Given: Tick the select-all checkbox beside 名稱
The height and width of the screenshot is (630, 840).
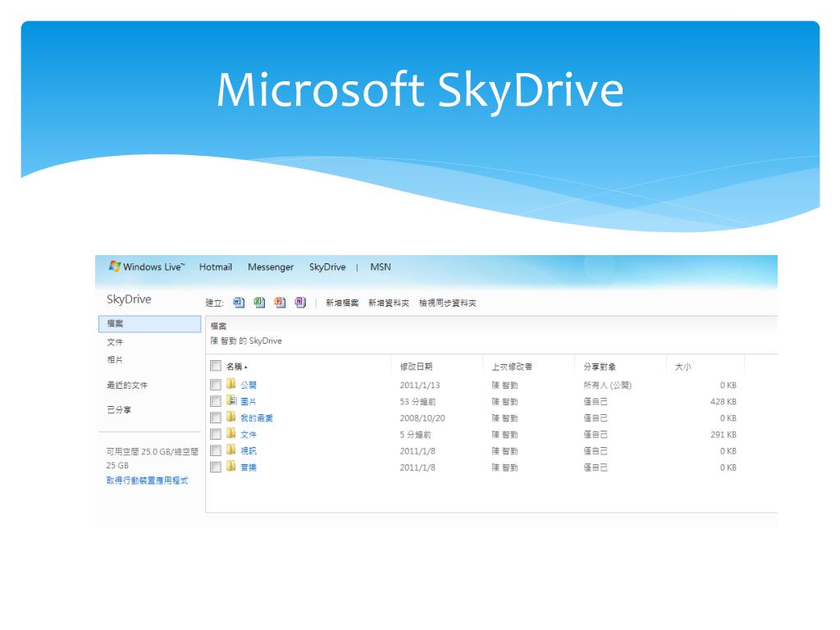Looking at the screenshot, I should tap(216, 366).
